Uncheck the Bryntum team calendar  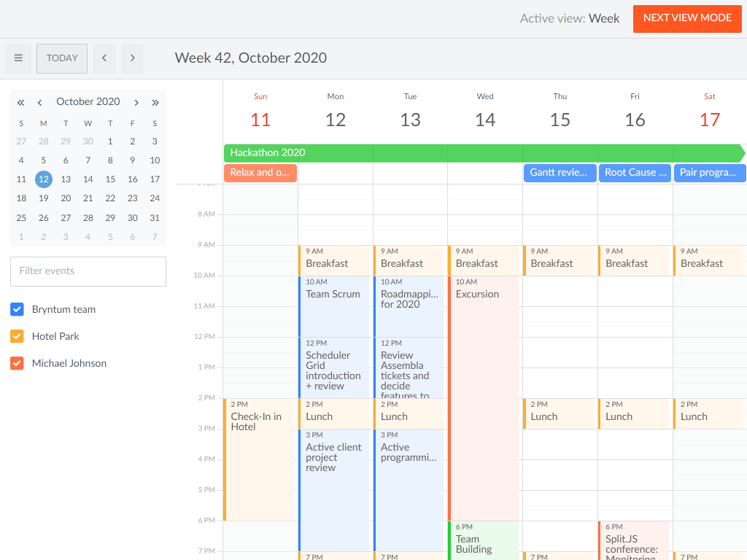17,309
